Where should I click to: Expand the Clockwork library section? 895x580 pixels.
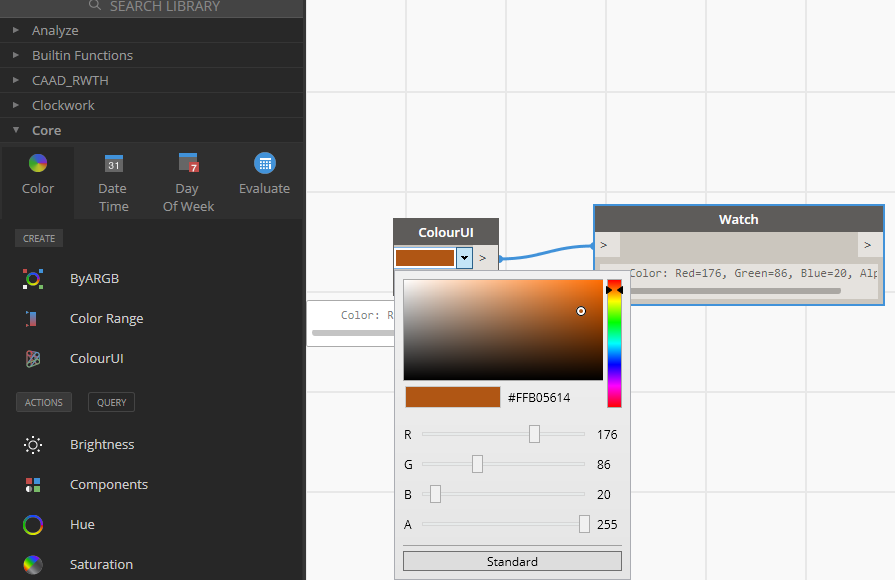point(15,105)
